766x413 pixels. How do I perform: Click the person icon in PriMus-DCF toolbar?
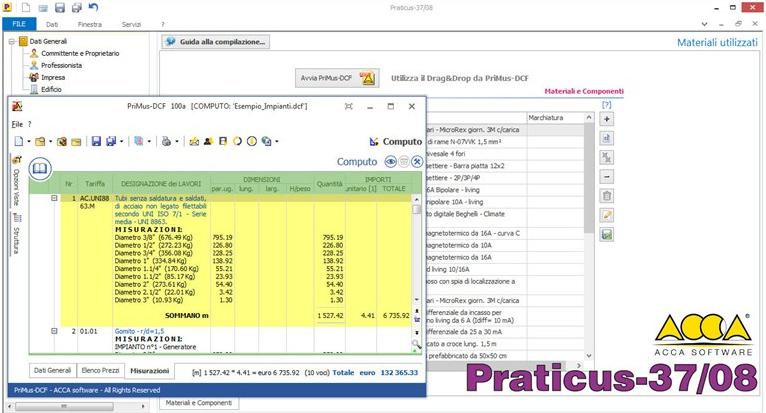coord(208,141)
